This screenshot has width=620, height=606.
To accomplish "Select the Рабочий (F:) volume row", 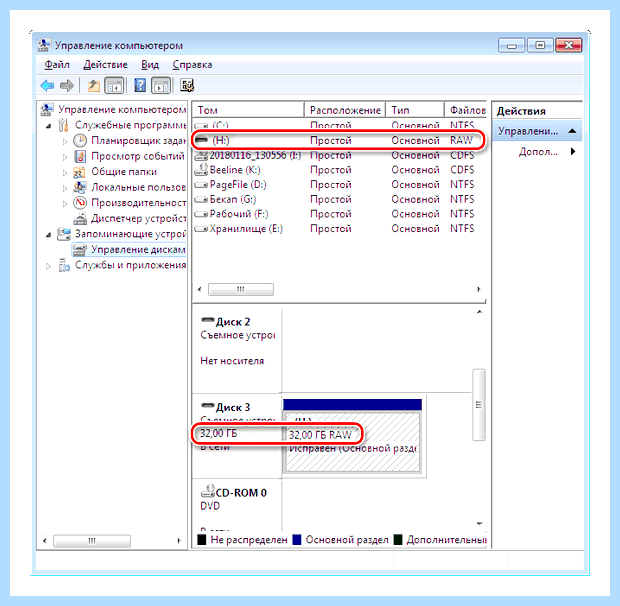I will [338, 214].
